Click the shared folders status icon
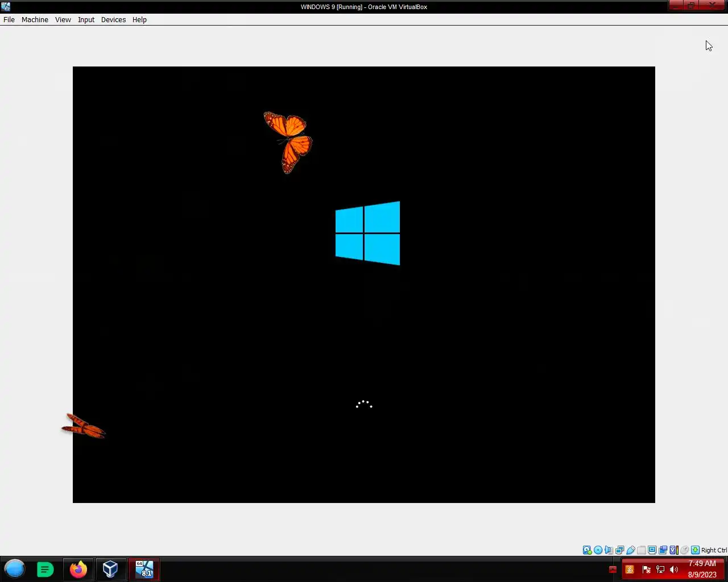The height and width of the screenshot is (582, 728). point(641,550)
